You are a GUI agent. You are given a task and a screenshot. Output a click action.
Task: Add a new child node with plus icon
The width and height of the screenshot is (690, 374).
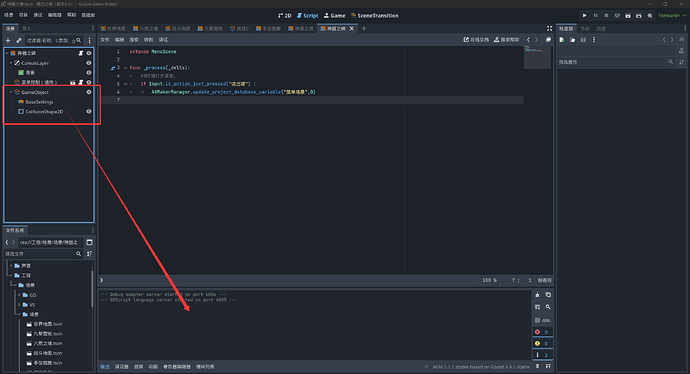click(8, 40)
